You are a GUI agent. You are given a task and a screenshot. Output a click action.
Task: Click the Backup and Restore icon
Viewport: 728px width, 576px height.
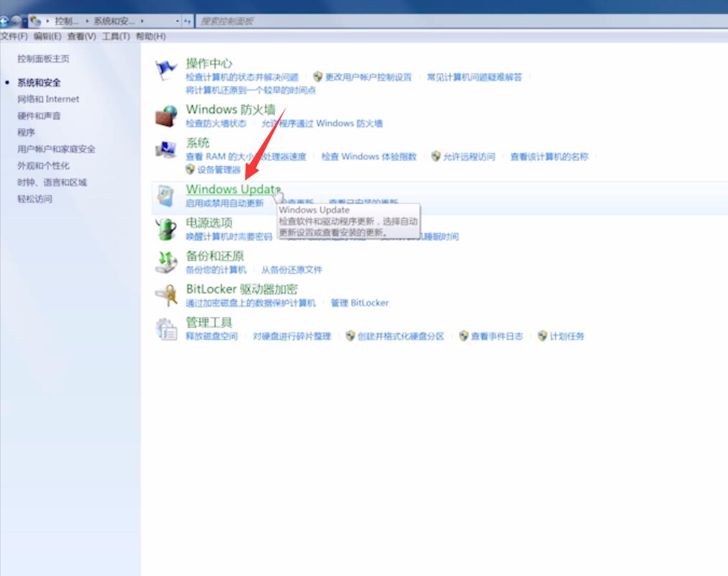pyautogui.click(x=166, y=262)
